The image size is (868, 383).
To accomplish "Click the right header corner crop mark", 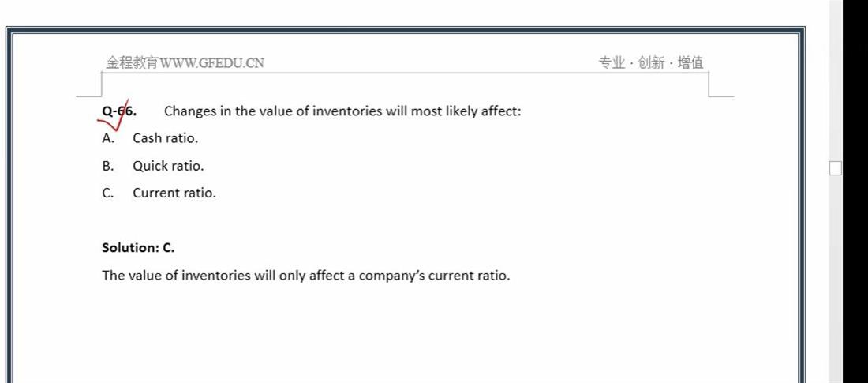I will pos(720,84).
